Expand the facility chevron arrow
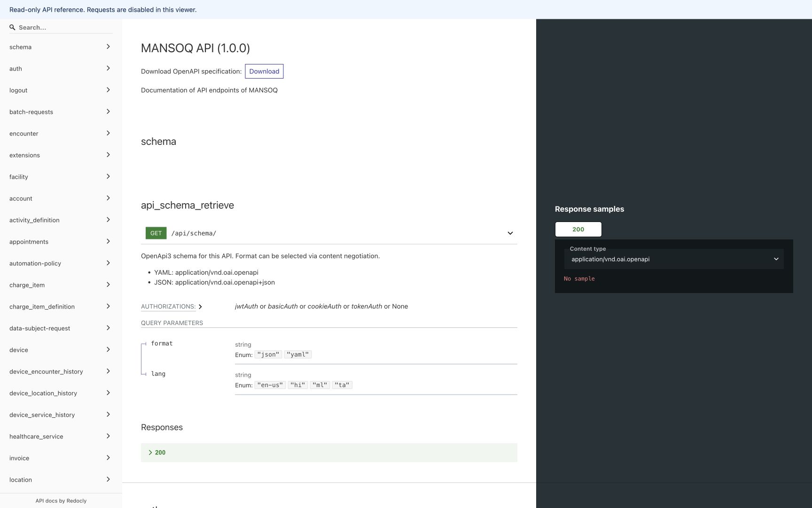The image size is (812, 508). [x=108, y=176]
